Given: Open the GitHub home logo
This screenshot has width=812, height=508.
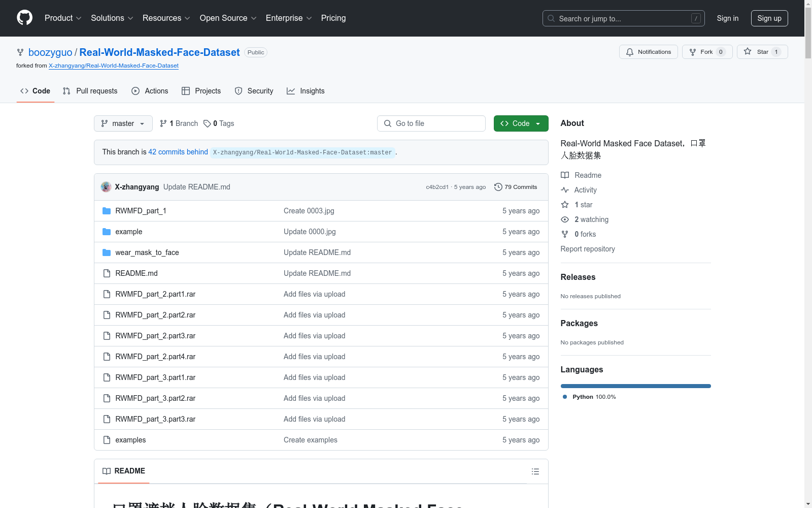Looking at the screenshot, I should (24, 18).
